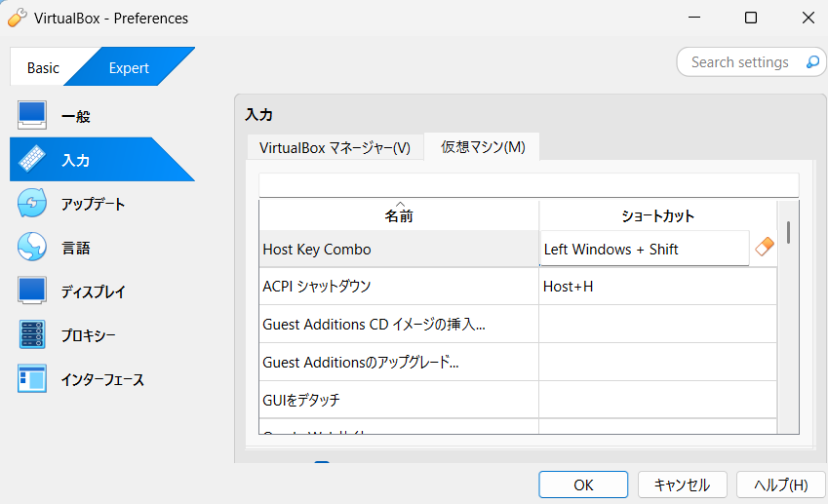Screen dimensions: 828x504
Task: Click the ディスプレイ screen icon
Action: click(31, 291)
